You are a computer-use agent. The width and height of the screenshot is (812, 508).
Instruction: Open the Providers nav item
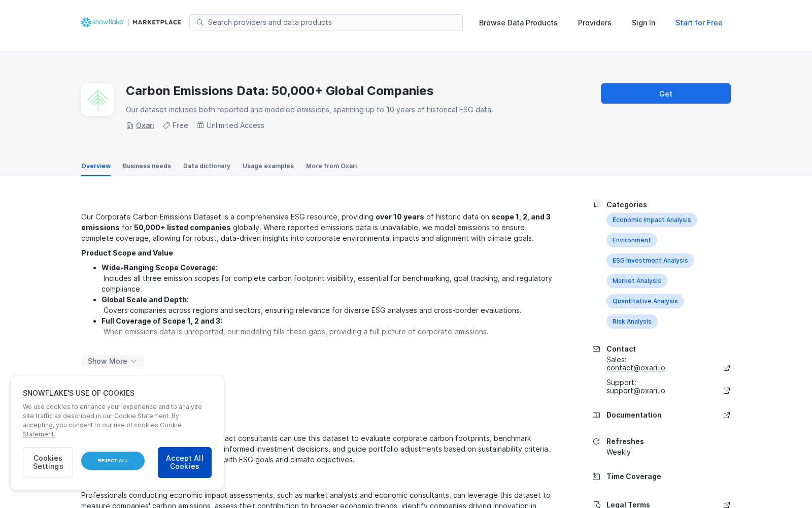coord(595,23)
